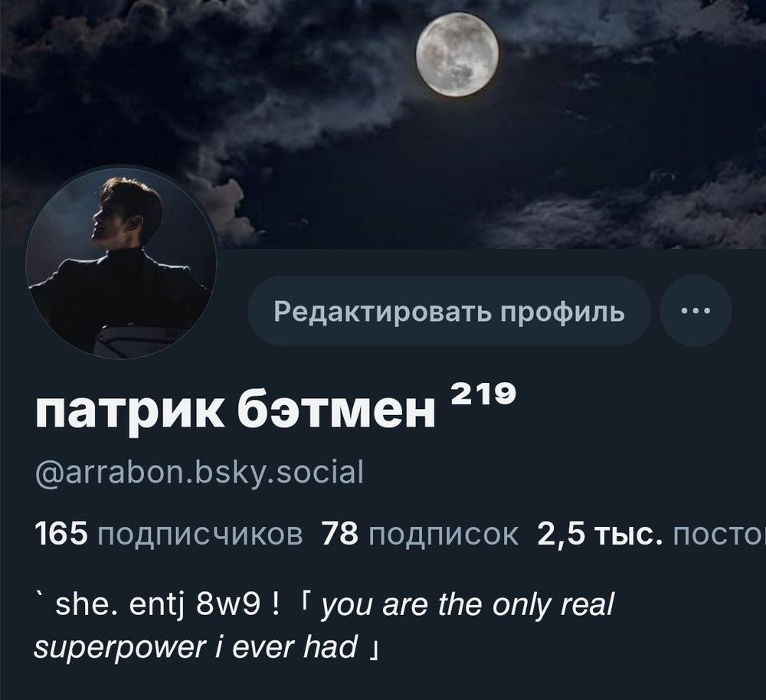Open the three-dots more options menu
Image resolution: width=766 pixels, height=700 pixels.
click(696, 311)
